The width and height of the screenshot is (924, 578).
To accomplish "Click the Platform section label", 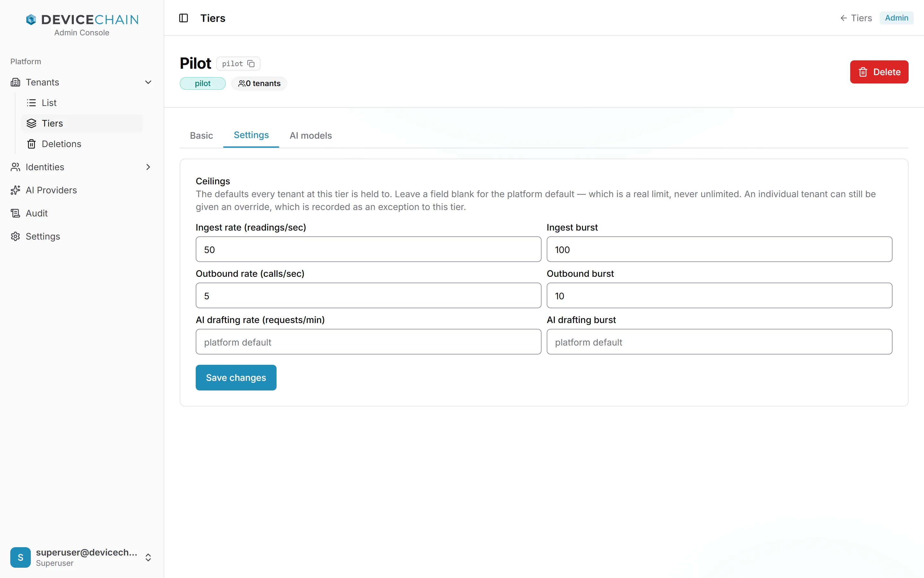I will [x=26, y=62].
